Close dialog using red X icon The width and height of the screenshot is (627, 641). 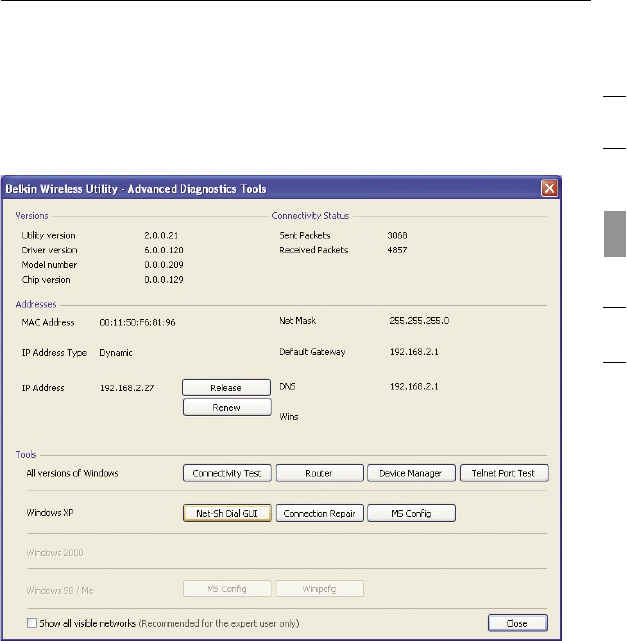[x=549, y=188]
